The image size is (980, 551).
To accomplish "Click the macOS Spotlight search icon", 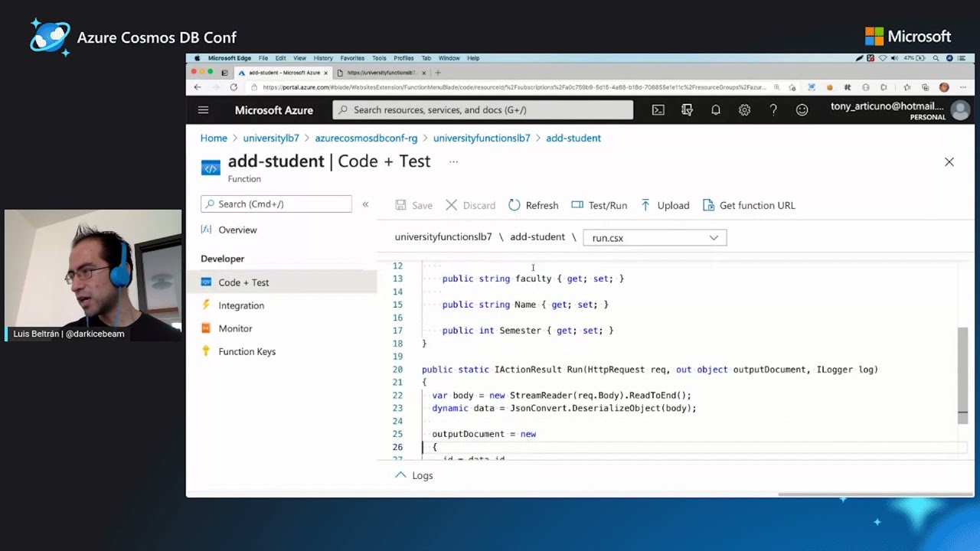I will 936,58.
